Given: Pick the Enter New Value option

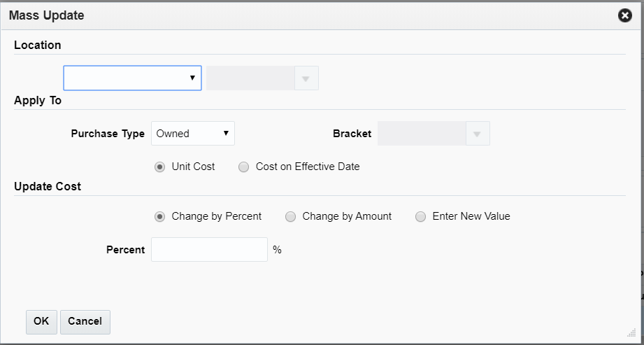Looking at the screenshot, I should pos(420,217).
